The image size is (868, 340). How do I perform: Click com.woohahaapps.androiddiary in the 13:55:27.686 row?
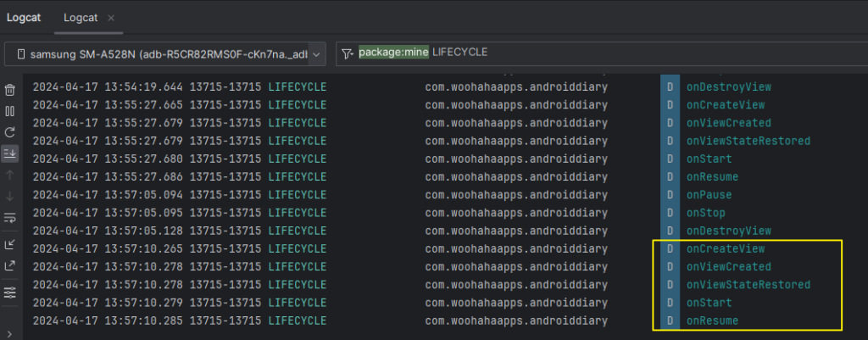[516, 176]
